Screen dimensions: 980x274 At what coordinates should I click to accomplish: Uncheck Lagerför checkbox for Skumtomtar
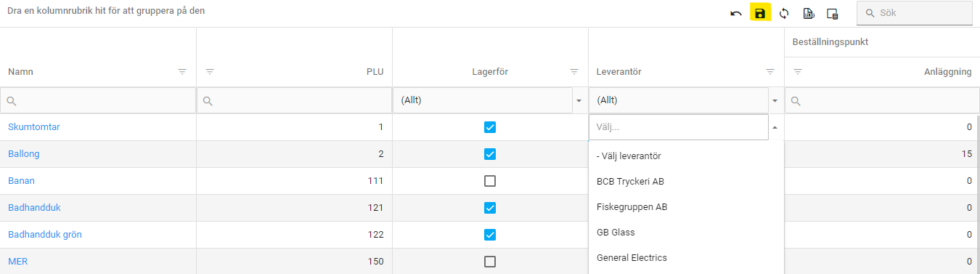[x=490, y=127]
